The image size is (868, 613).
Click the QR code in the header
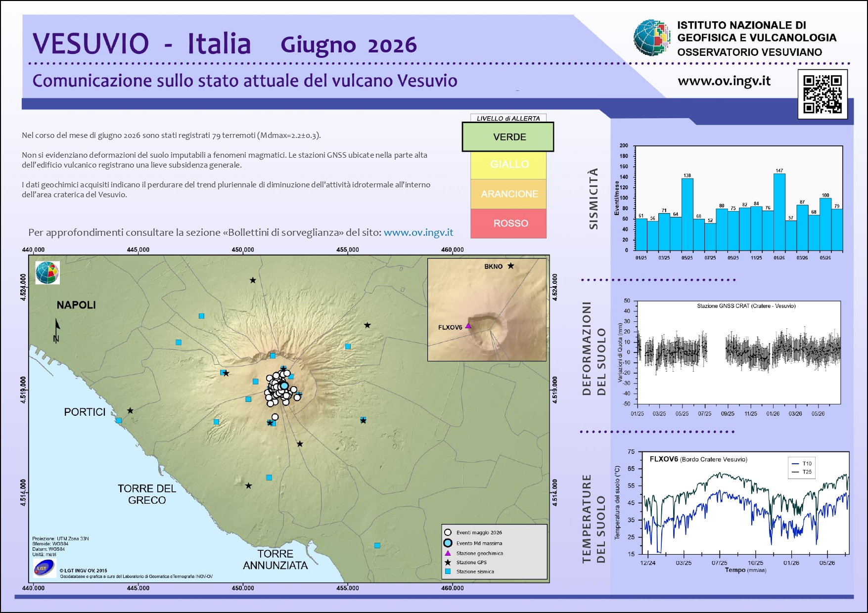pyautogui.click(x=822, y=94)
